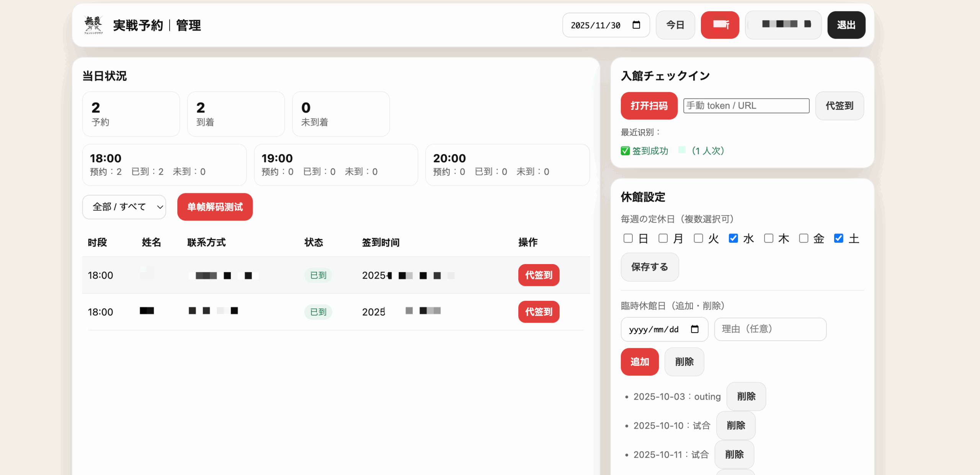Click the fencing club logo icon
Image resolution: width=980 pixels, height=475 pixels.
(93, 24)
